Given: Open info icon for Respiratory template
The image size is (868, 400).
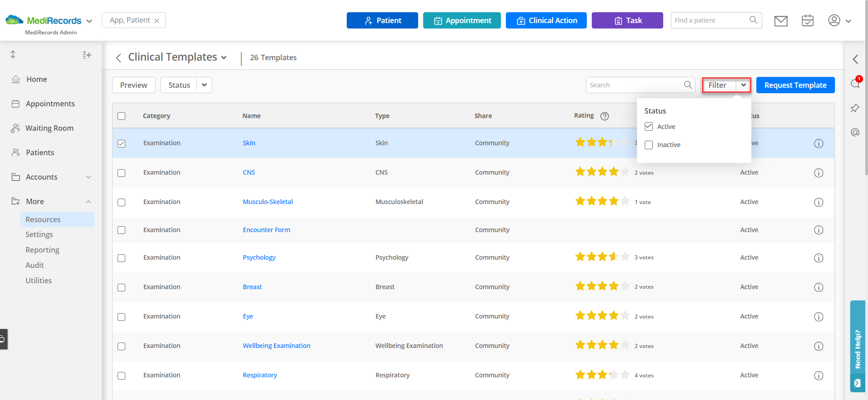Looking at the screenshot, I should [819, 376].
